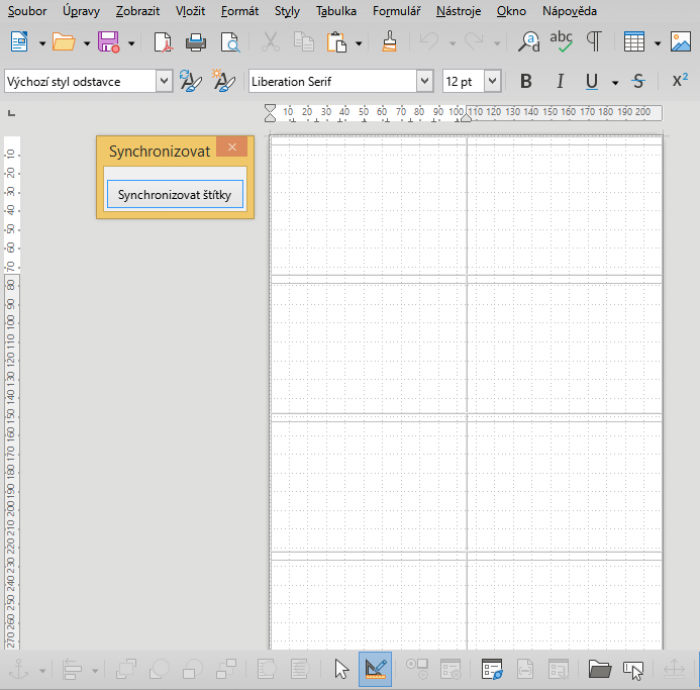Expand the paragraph style dropdown

(x=164, y=81)
